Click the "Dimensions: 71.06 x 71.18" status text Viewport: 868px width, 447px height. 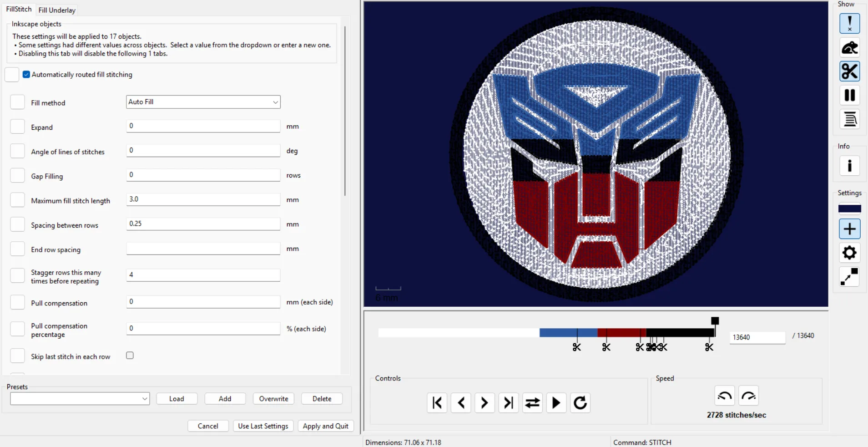pos(403,442)
